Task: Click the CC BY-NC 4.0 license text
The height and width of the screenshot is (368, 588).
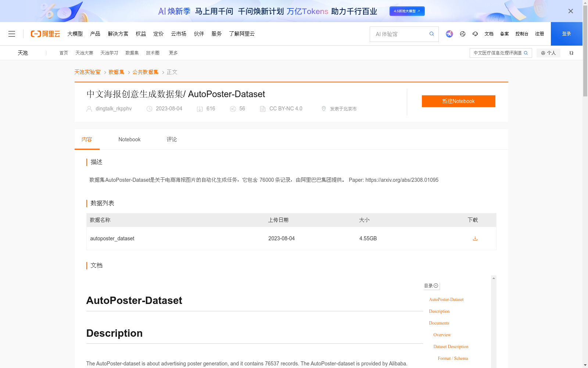Action: tap(286, 109)
